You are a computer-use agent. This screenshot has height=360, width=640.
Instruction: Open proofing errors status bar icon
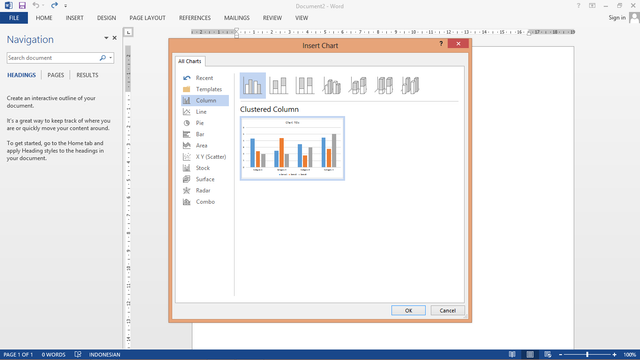(78, 355)
